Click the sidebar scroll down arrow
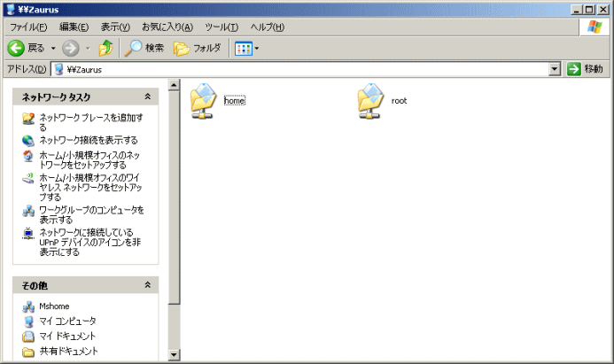 tap(174, 354)
